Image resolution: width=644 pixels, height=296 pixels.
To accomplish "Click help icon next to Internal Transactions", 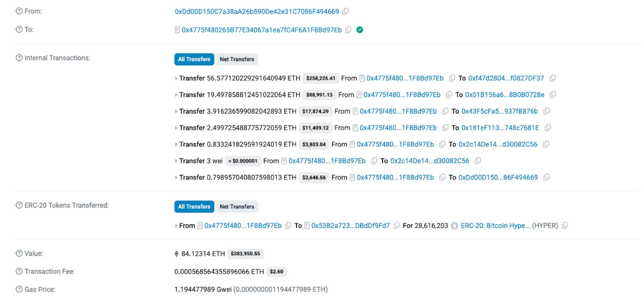I will [x=19, y=58].
